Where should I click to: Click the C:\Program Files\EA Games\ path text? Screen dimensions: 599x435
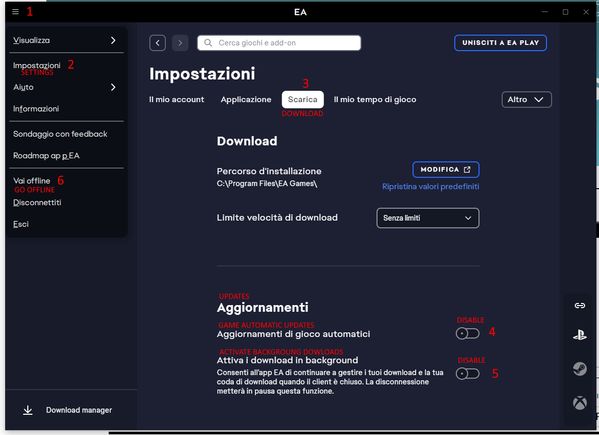point(267,184)
